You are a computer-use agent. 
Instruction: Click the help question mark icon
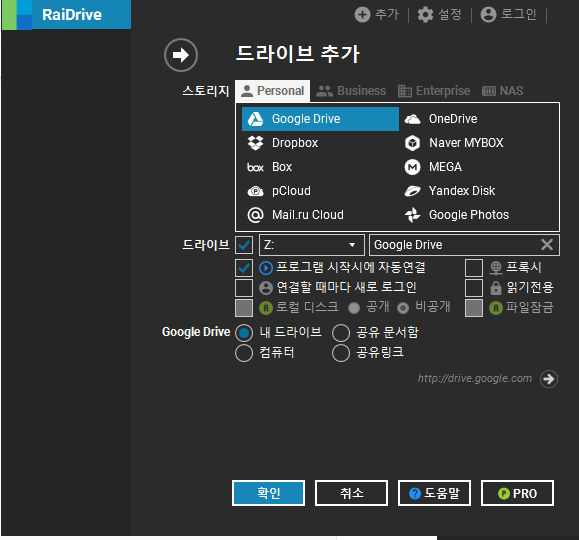coord(415,493)
